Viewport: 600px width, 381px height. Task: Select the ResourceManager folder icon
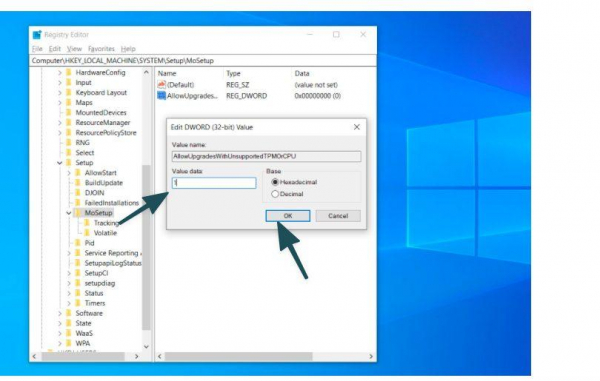tap(69, 123)
